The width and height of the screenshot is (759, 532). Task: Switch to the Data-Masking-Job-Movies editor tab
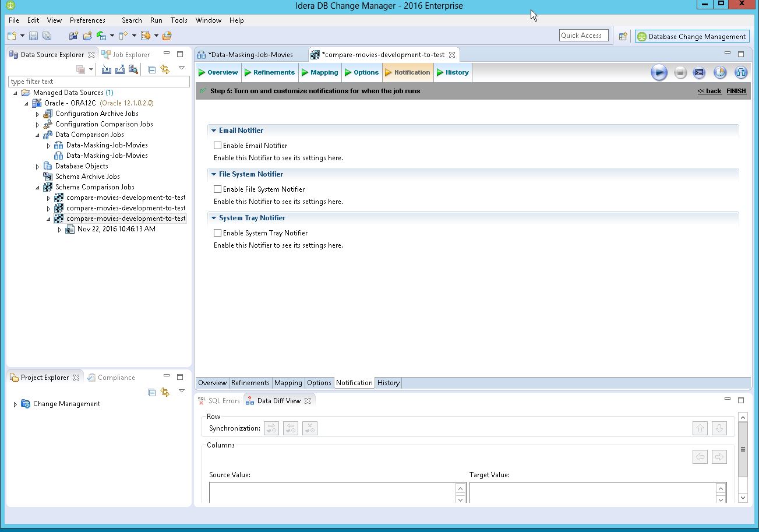point(250,55)
